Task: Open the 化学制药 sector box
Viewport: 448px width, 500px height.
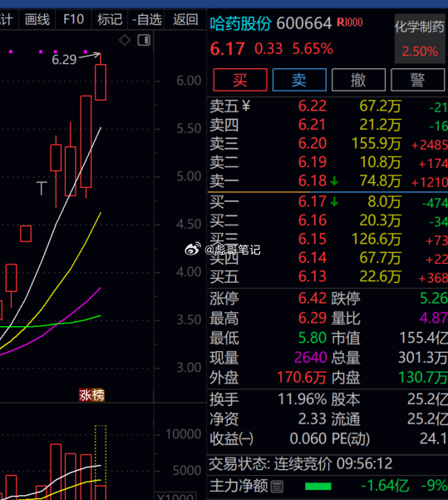Action: pos(420,38)
